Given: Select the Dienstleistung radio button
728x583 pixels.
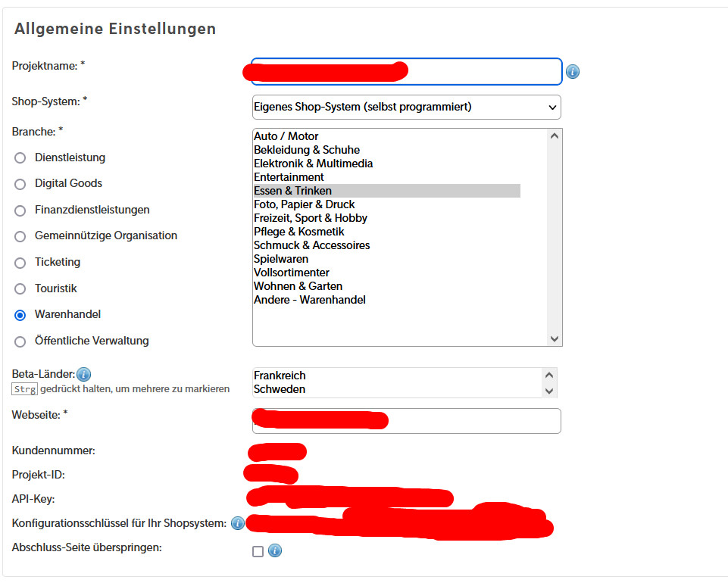Looking at the screenshot, I should coord(20,158).
